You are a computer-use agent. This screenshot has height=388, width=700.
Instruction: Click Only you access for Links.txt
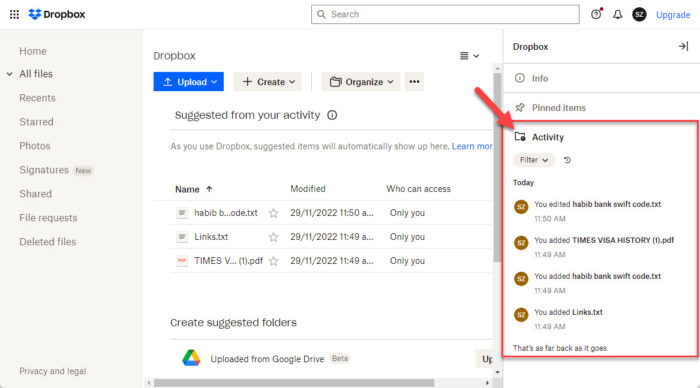click(407, 237)
